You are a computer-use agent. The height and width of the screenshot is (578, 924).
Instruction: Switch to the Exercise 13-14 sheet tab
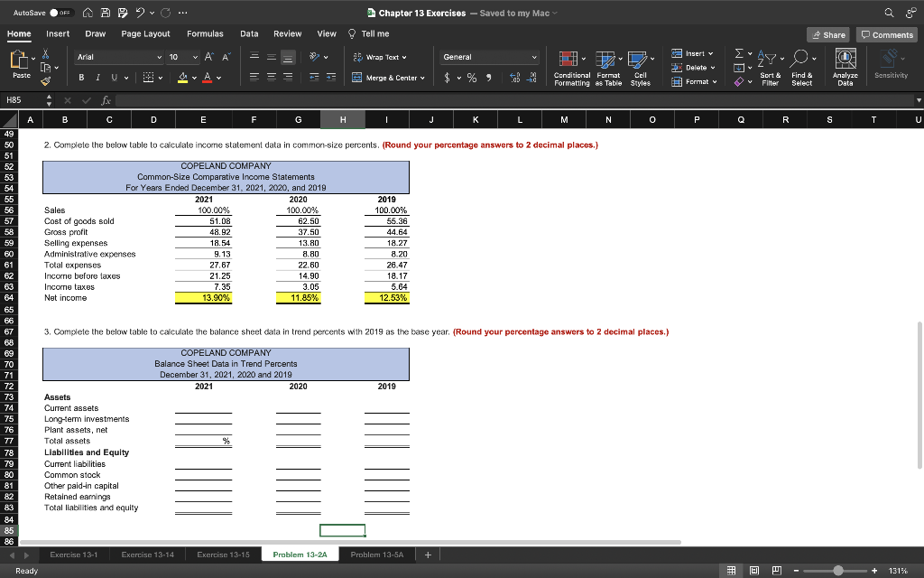coord(150,554)
